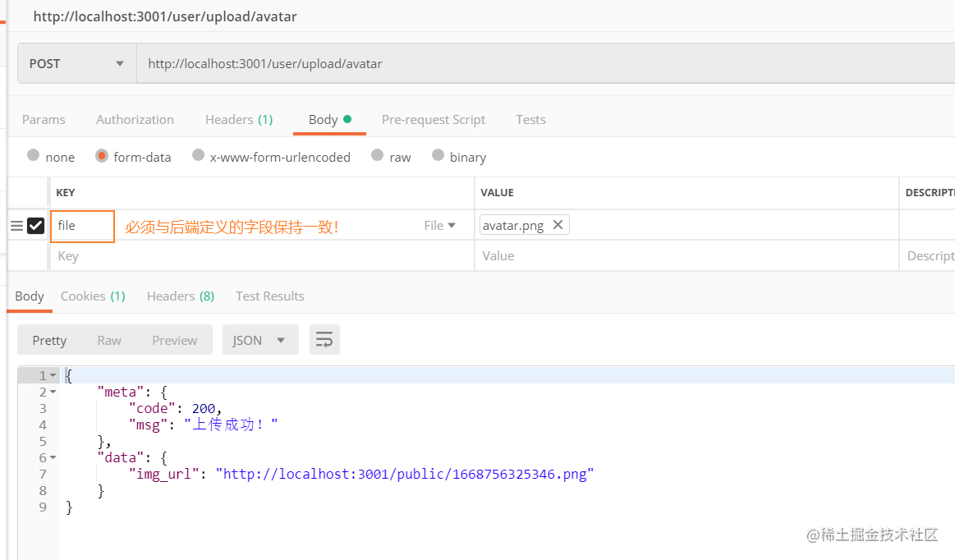Screen dimensions: 955x560
Task: Click the "code" key in response
Action: tap(152, 408)
